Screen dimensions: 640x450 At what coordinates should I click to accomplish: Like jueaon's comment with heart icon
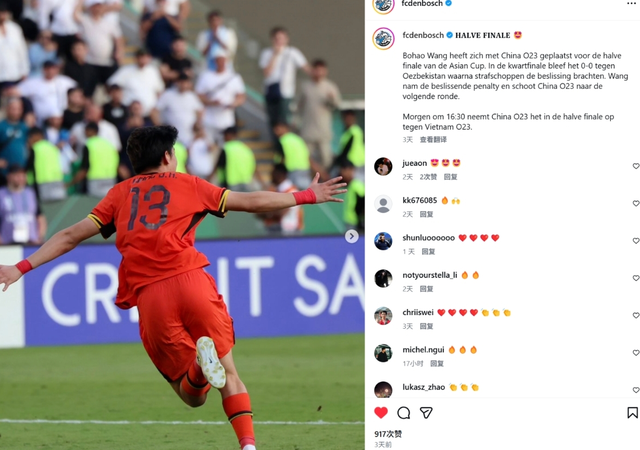point(636,166)
